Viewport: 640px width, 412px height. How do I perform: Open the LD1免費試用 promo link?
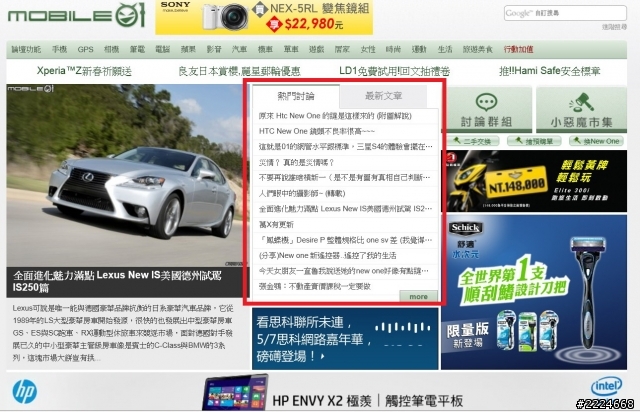pos(394,71)
